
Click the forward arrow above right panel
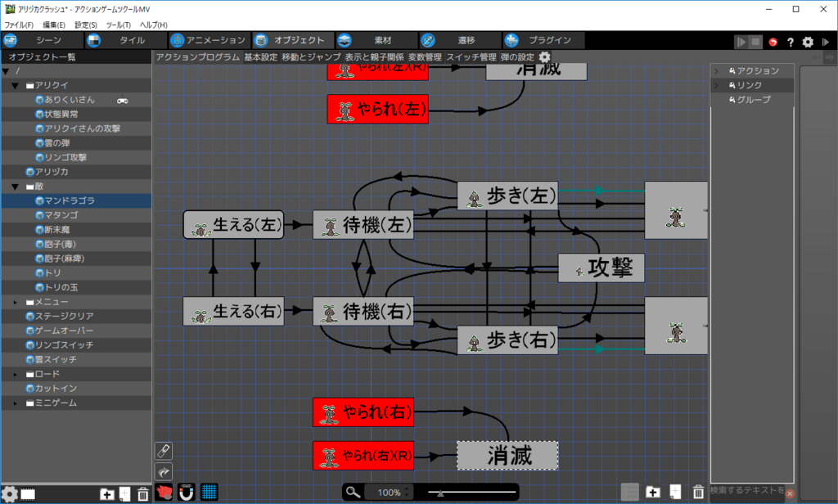829,57
